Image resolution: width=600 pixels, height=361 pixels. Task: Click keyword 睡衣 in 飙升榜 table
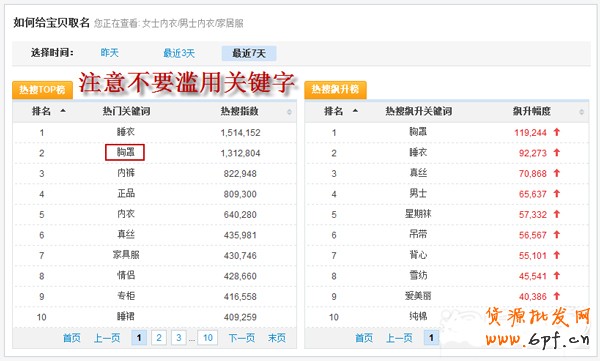point(418,152)
